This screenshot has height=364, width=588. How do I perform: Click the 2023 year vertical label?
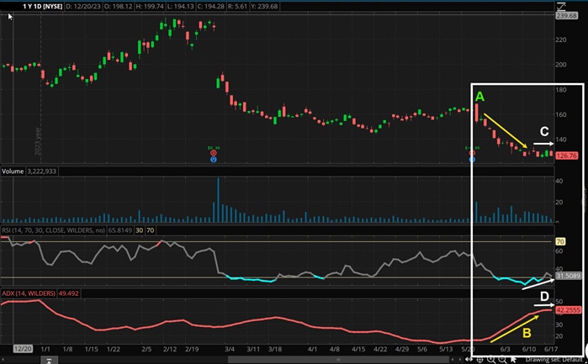tap(38, 141)
